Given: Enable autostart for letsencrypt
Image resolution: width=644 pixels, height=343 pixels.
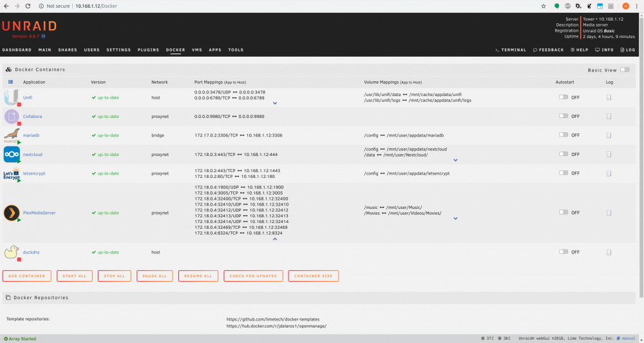Looking at the screenshot, I should coord(563,173).
